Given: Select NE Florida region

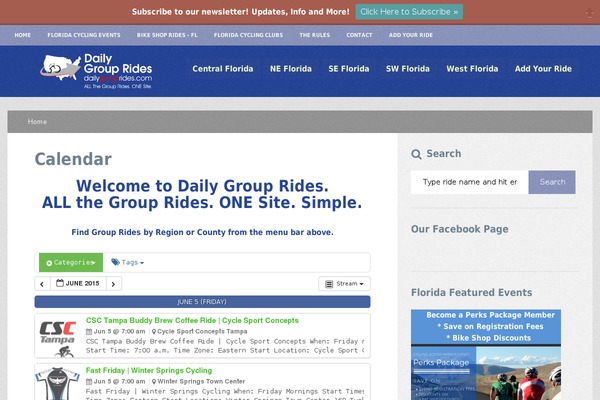Looking at the screenshot, I should 291,69.
